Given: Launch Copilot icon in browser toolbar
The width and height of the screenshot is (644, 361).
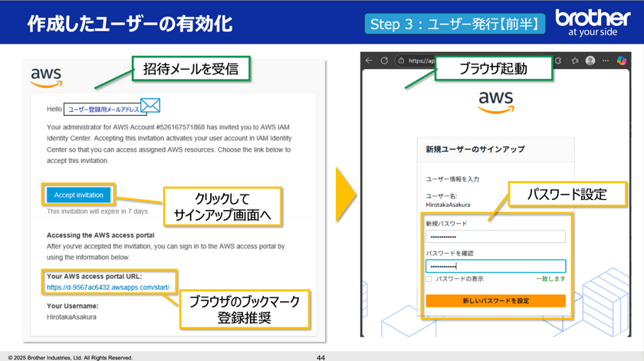Looking at the screenshot, I should (622, 61).
